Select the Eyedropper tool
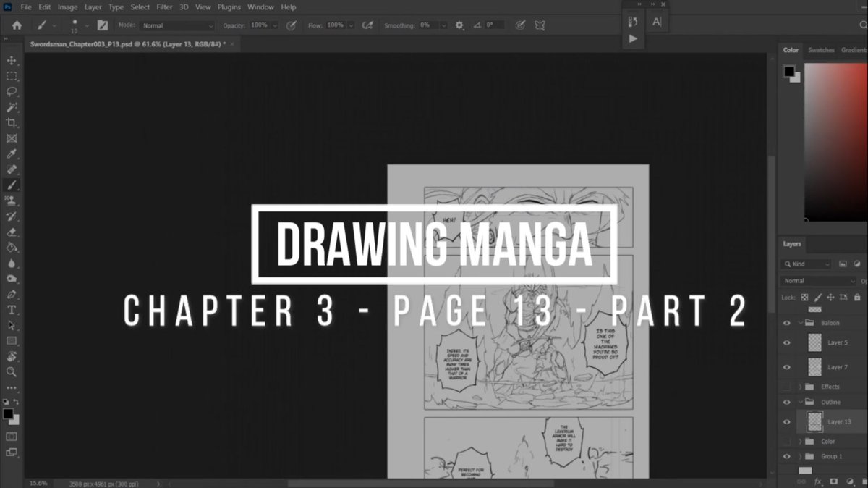Screen dimensions: 868x488 click(12, 154)
